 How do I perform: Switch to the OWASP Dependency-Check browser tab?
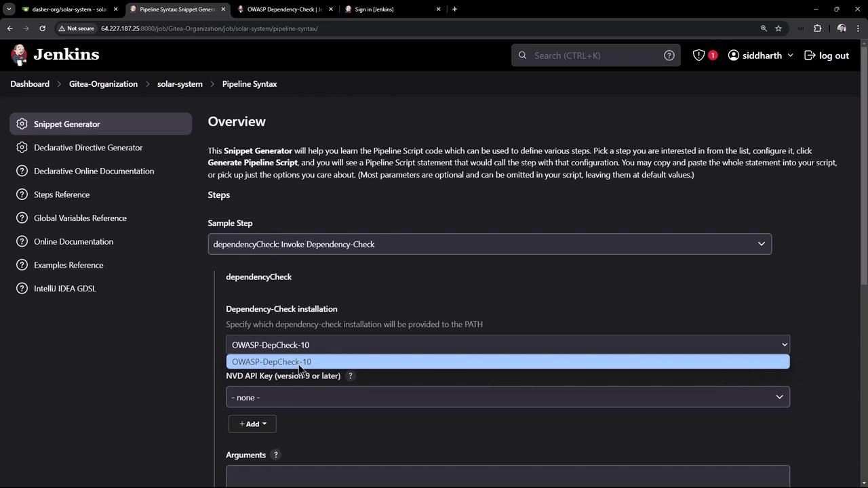[x=283, y=9]
